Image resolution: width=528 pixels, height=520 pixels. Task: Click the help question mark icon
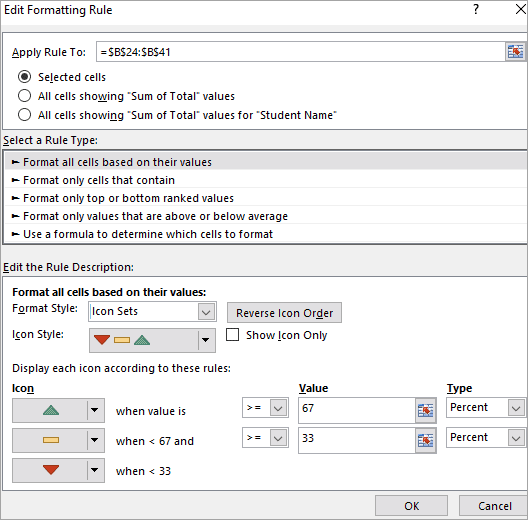point(476,9)
